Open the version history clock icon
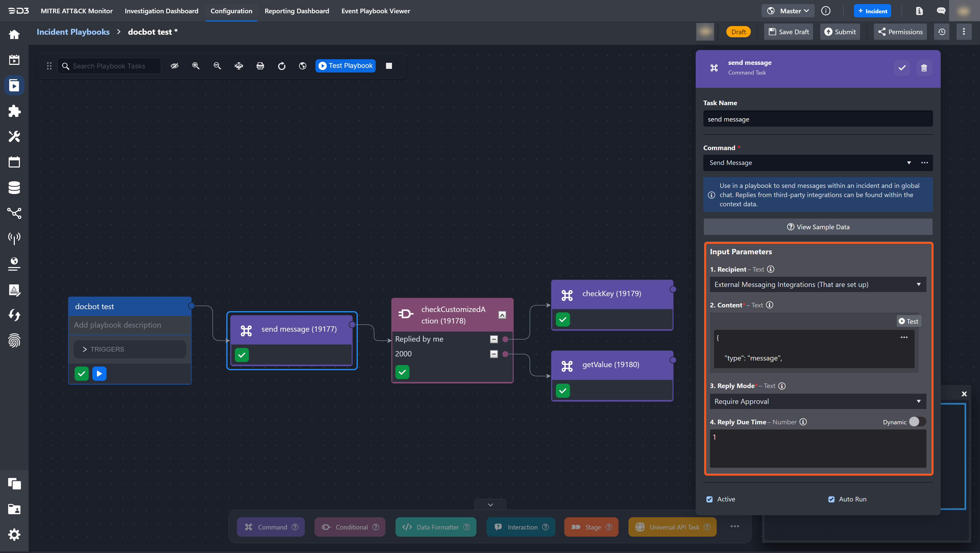 (x=941, y=32)
